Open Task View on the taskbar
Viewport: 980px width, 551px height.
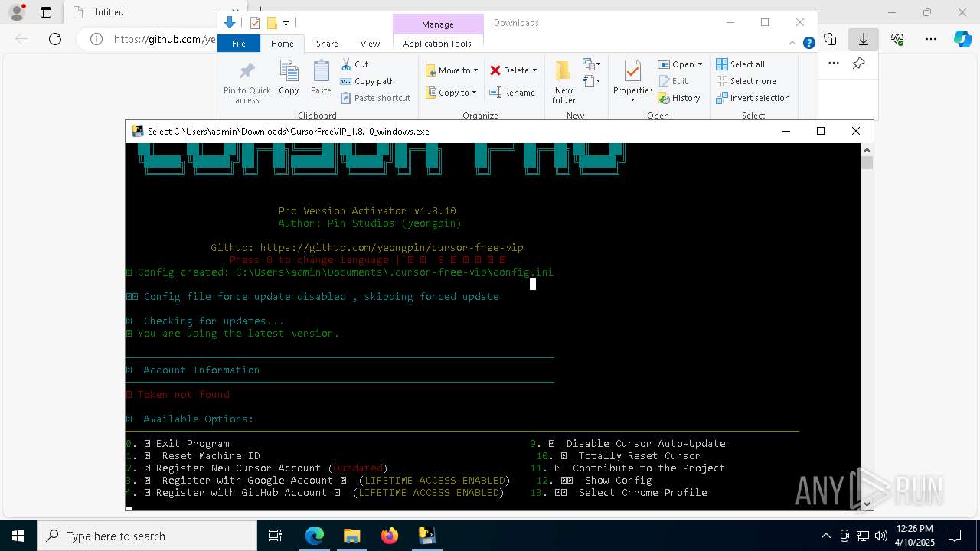tap(276, 536)
